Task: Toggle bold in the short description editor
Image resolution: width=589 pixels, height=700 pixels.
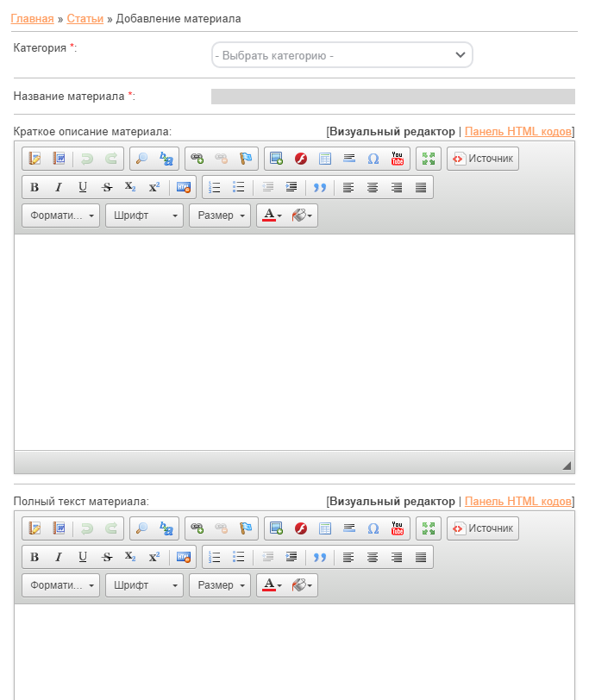Action: tap(34, 187)
